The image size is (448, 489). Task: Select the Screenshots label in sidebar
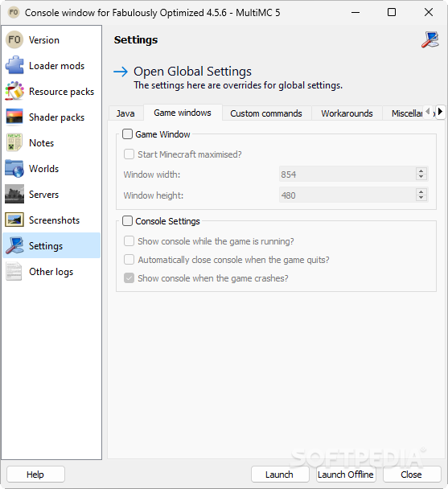pyautogui.click(x=54, y=220)
